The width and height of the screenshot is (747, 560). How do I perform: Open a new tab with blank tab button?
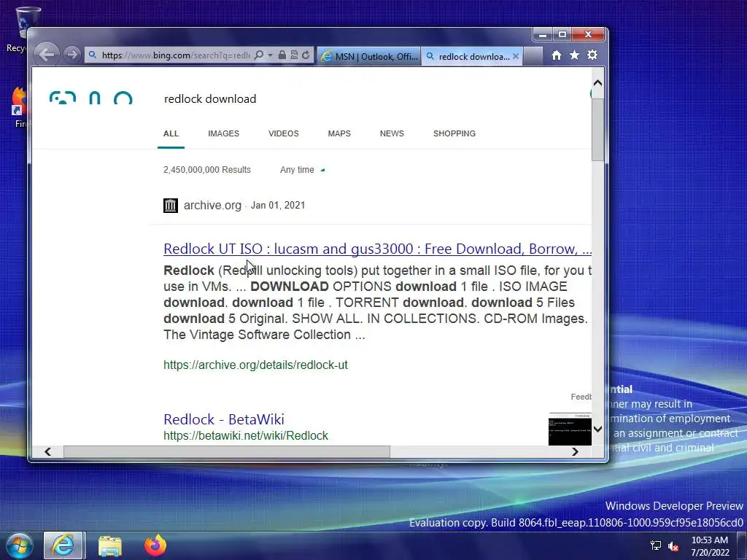[533, 56]
